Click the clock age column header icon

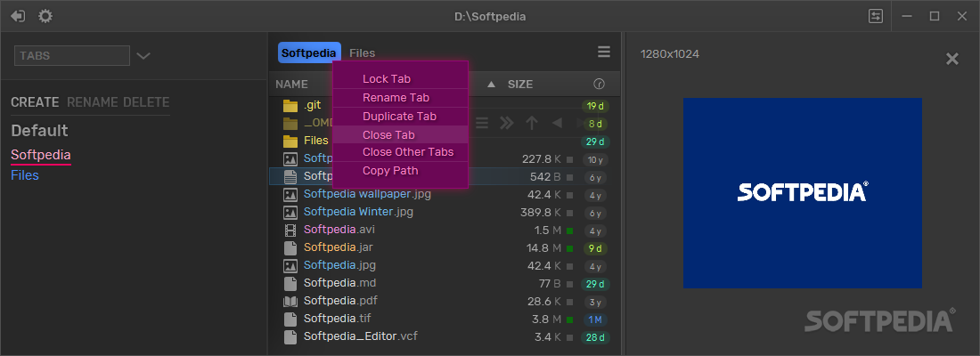click(x=599, y=84)
